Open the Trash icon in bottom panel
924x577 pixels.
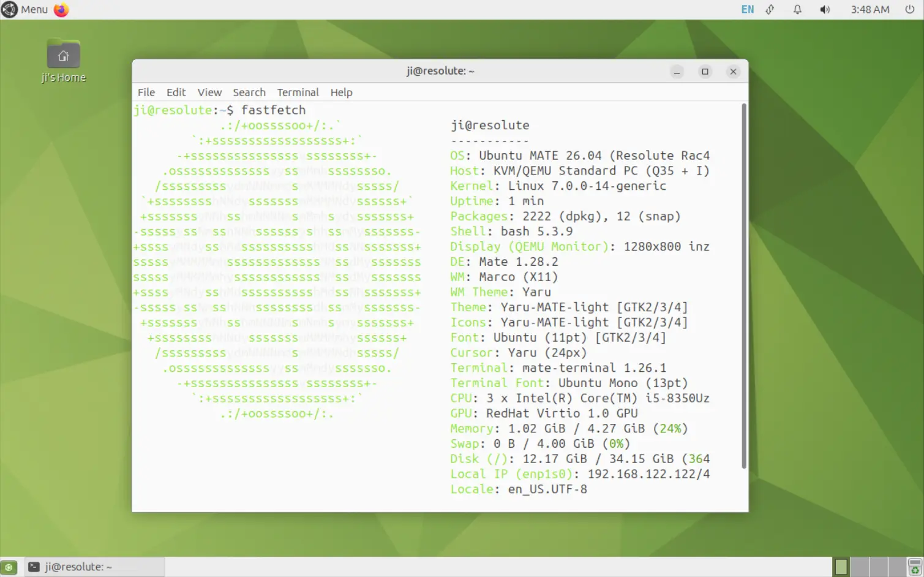point(915,567)
